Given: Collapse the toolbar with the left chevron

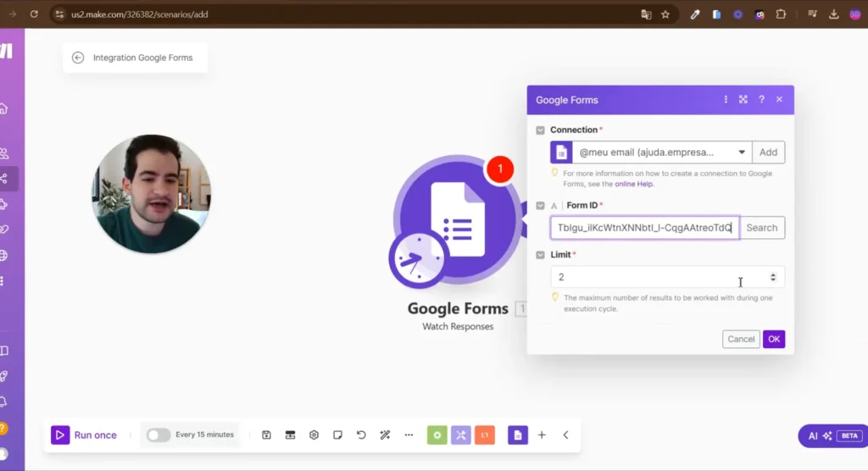Looking at the screenshot, I should [x=565, y=435].
